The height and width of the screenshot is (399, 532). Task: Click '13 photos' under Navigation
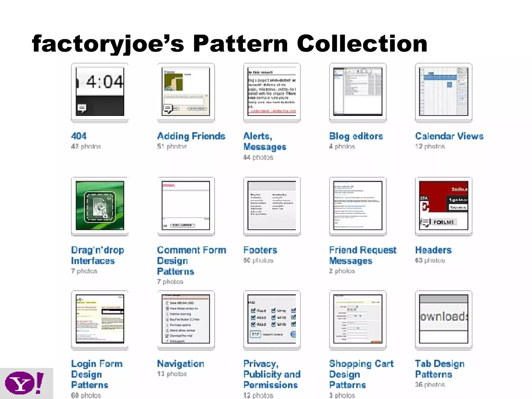tap(172, 374)
